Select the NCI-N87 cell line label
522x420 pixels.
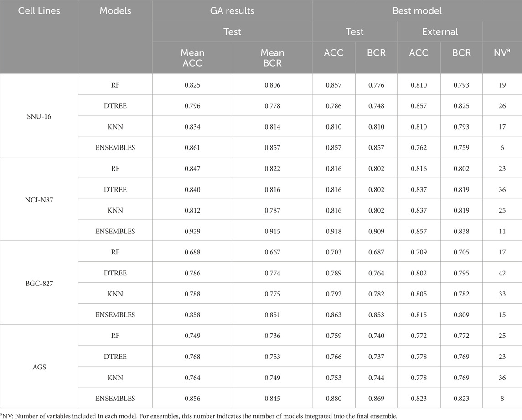click(39, 199)
